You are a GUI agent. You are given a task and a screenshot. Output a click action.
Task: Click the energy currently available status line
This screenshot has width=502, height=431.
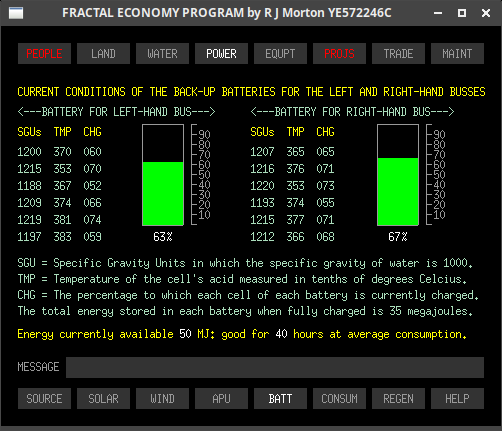242,334
